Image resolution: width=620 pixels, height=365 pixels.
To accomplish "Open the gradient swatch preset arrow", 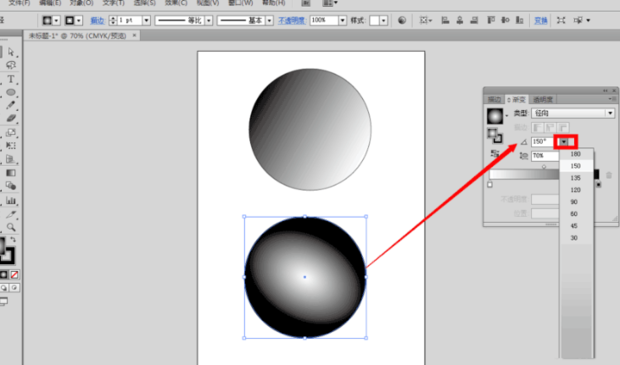I will 507,115.
